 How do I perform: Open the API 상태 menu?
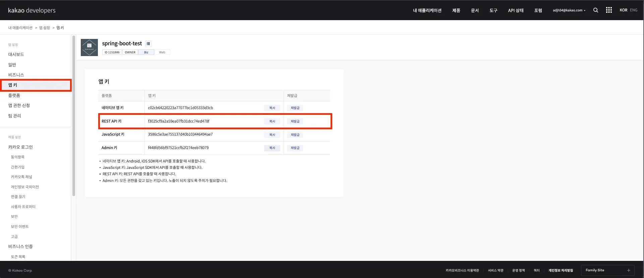point(516,10)
